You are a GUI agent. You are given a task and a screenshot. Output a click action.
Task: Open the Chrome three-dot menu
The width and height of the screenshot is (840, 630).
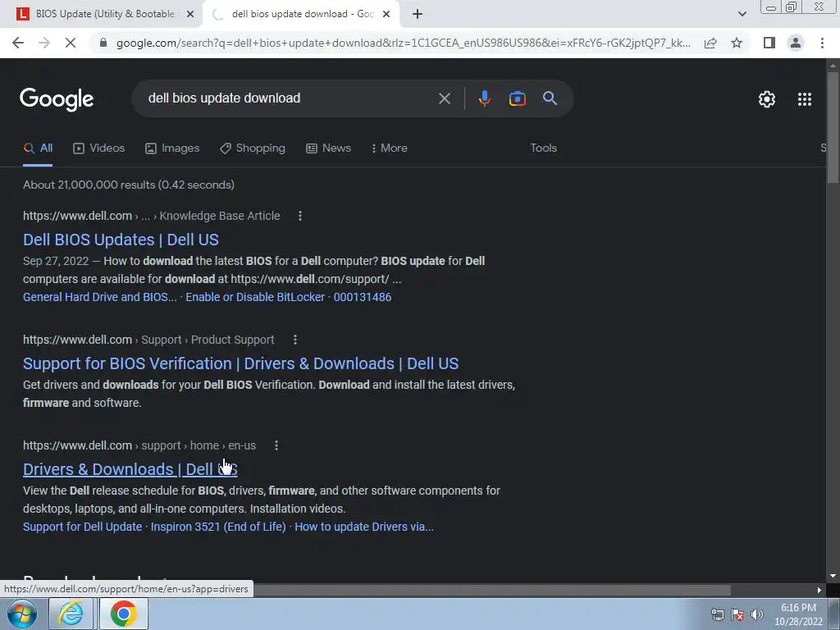click(x=822, y=43)
